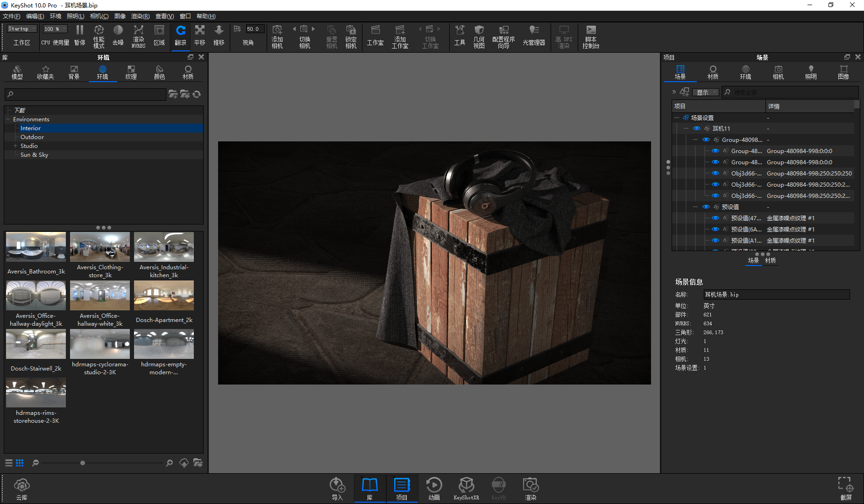This screenshot has width=864, height=504.
Task: Hide the 耳机11 model via eye icon
Action: 696,128
